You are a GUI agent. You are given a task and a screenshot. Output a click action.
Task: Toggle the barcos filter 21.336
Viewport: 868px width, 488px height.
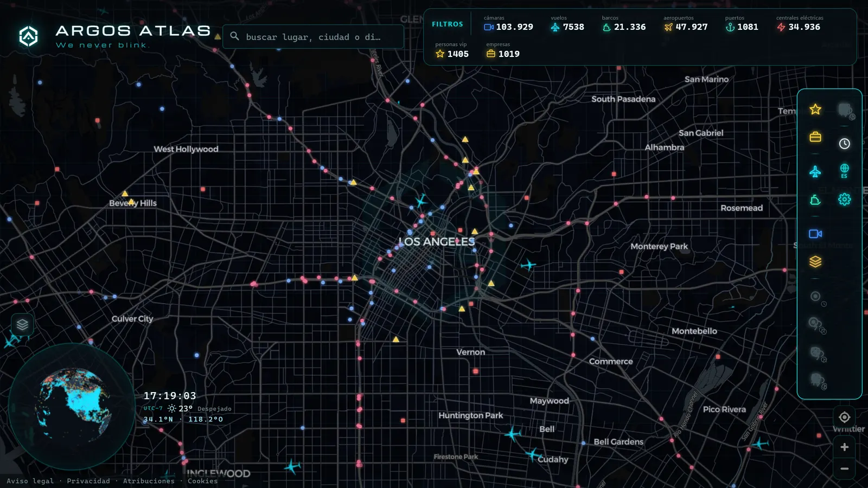point(624,23)
